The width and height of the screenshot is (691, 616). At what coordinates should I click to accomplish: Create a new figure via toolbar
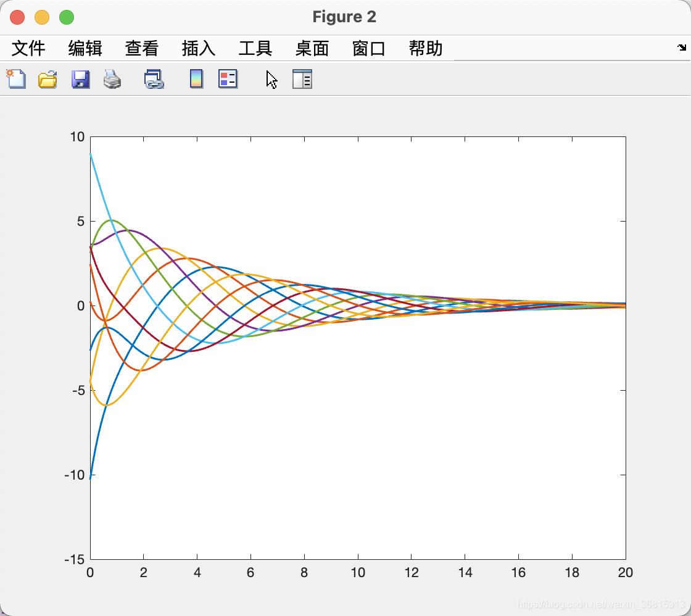point(16,79)
